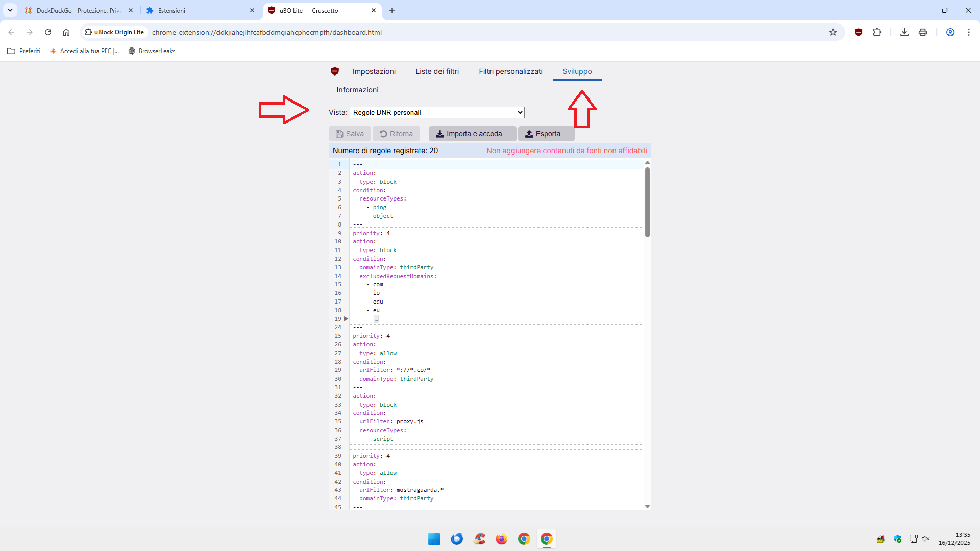The image size is (980, 551).
Task: Click the folded ellipsis marker on line 19
Action: pos(376,319)
